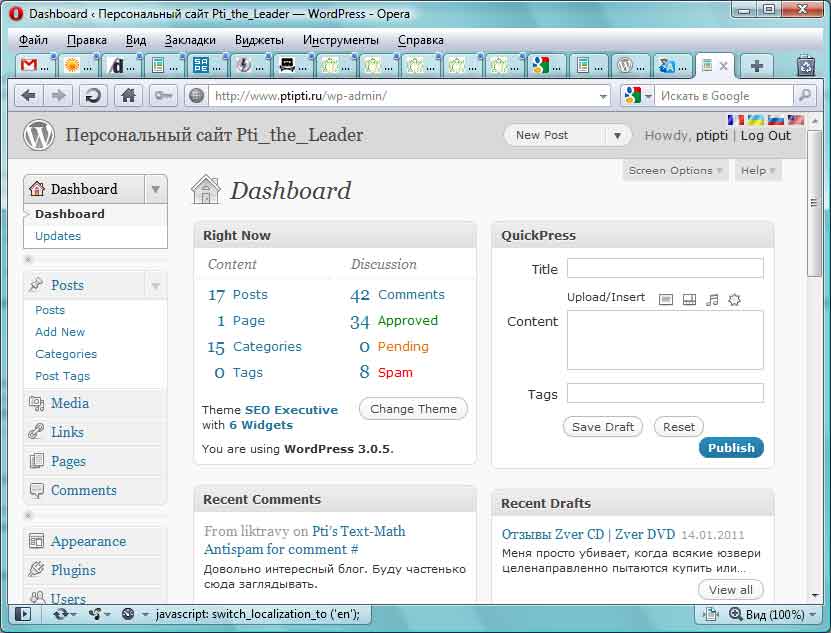Viewport: 831px width, 633px height.
Task: Expand the New Post dropdown arrow
Action: (617, 136)
